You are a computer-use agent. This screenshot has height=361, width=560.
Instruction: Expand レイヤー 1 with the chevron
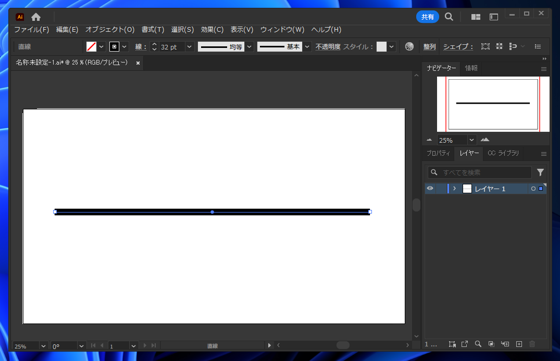[454, 189]
